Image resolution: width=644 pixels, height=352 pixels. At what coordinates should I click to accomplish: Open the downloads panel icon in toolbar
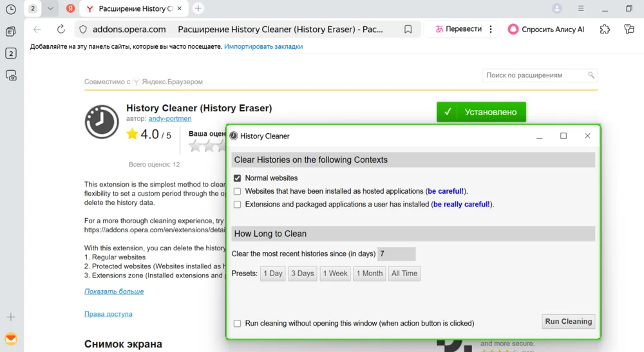(629, 29)
